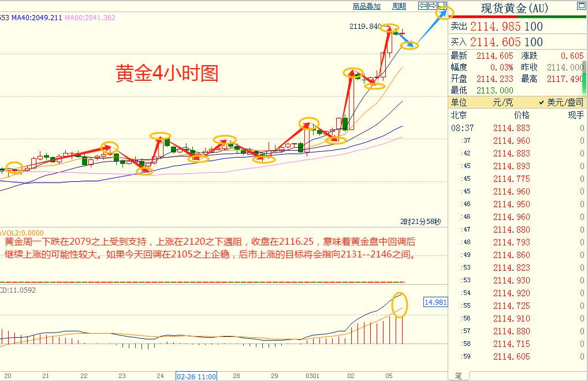The height and width of the screenshot is (381, 588).
Task: Click the previous (left arrow) chart navigation icon
Action: click(x=423, y=6)
